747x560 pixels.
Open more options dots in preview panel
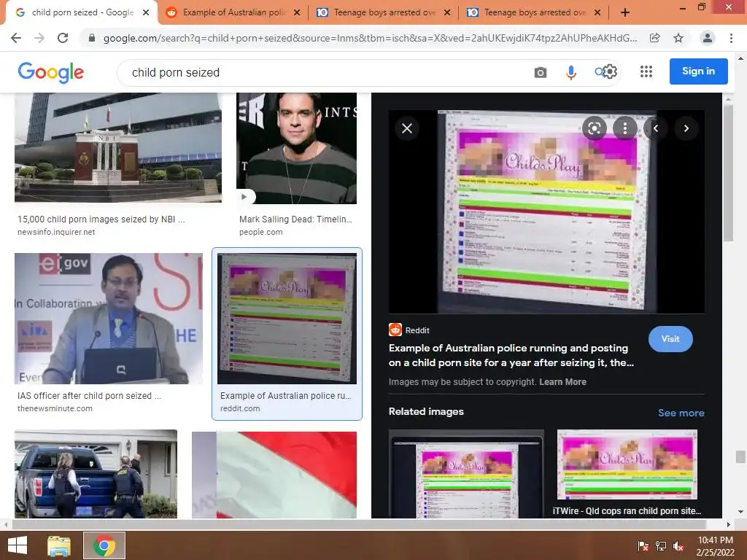(625, 128)
